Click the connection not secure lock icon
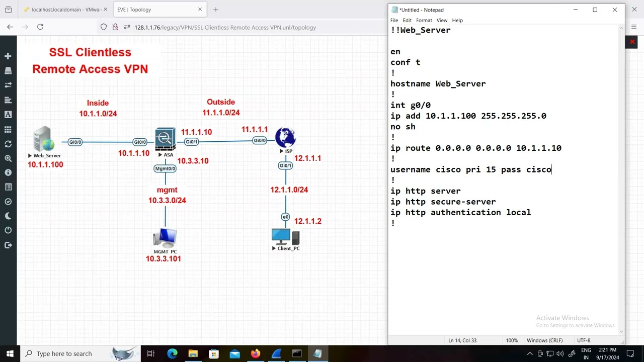The width and height of the screenshot is (644, 362). coord(116,27)
